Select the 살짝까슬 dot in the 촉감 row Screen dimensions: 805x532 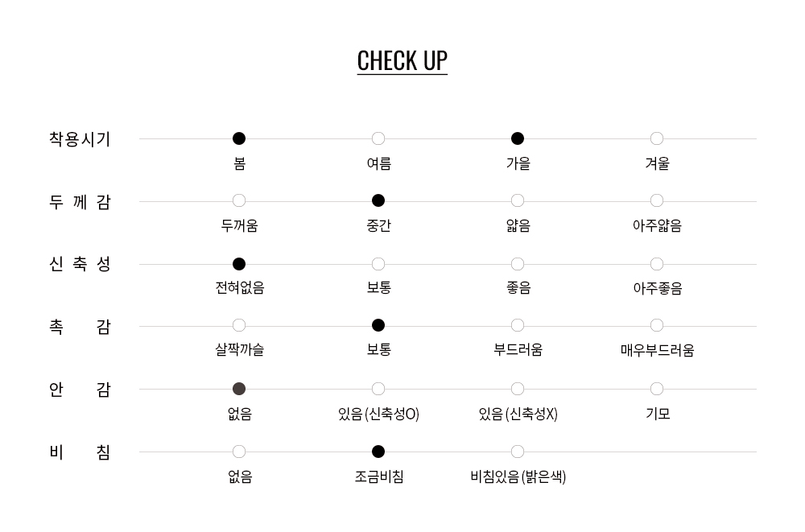pyautogui.click(x=239, y=325)
